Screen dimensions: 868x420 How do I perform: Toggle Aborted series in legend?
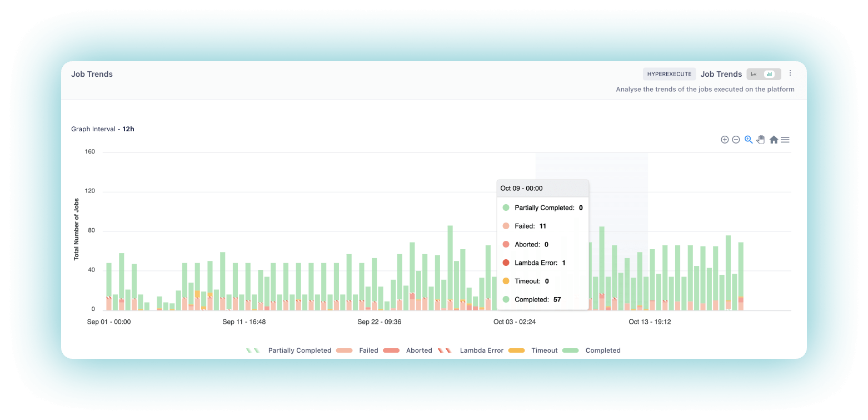point(418,350)
